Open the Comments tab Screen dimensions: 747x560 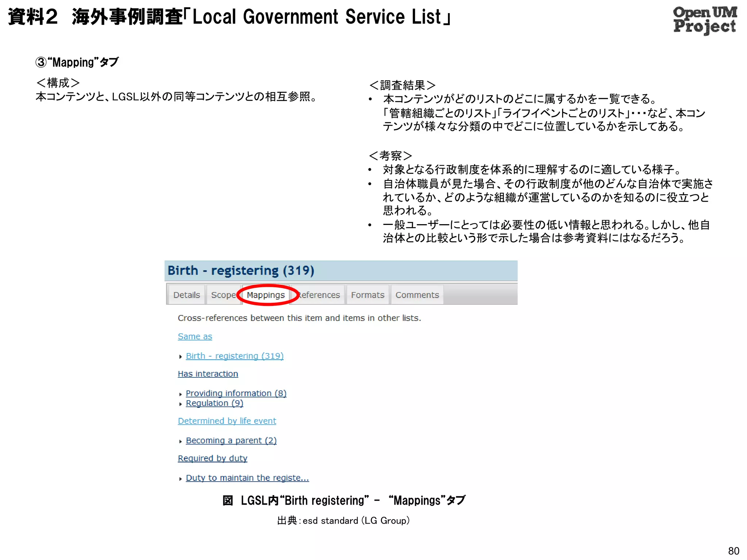point(417,295)
